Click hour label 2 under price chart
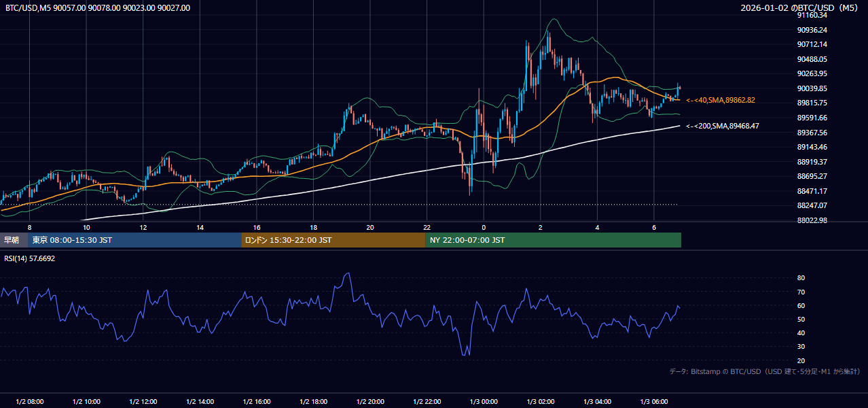The image size is (868, 408). [x=541, y=227]
